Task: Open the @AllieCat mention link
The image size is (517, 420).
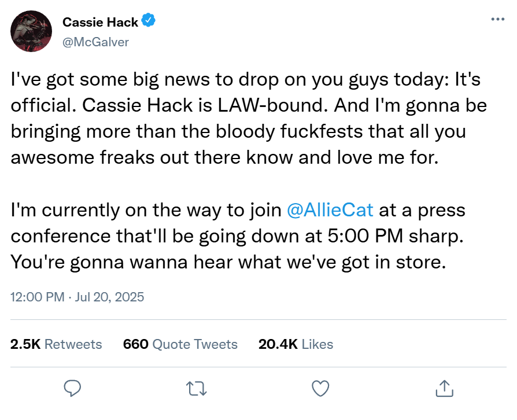Action: [330, 210]
